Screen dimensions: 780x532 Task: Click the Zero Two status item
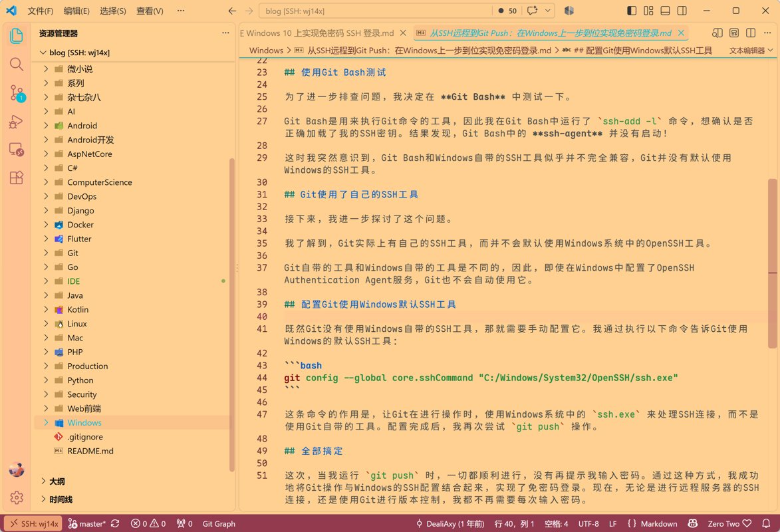tap(729, 523)
